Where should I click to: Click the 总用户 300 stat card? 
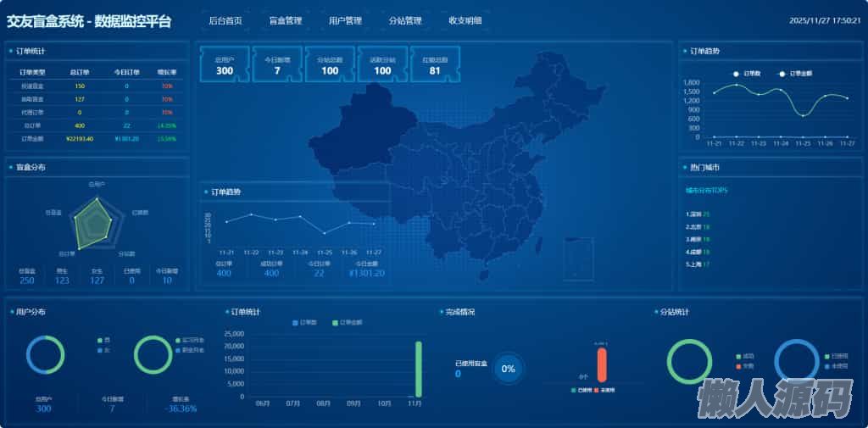pos(224,64)
